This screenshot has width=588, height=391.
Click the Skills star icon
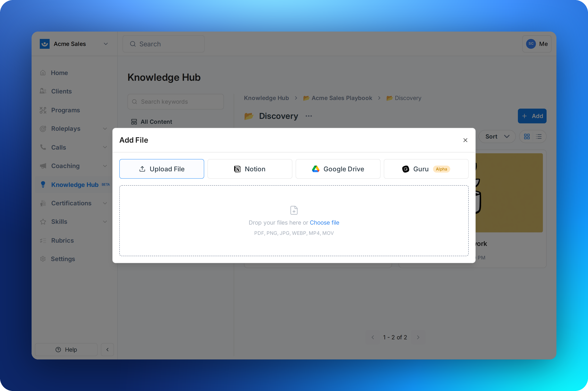43,222
